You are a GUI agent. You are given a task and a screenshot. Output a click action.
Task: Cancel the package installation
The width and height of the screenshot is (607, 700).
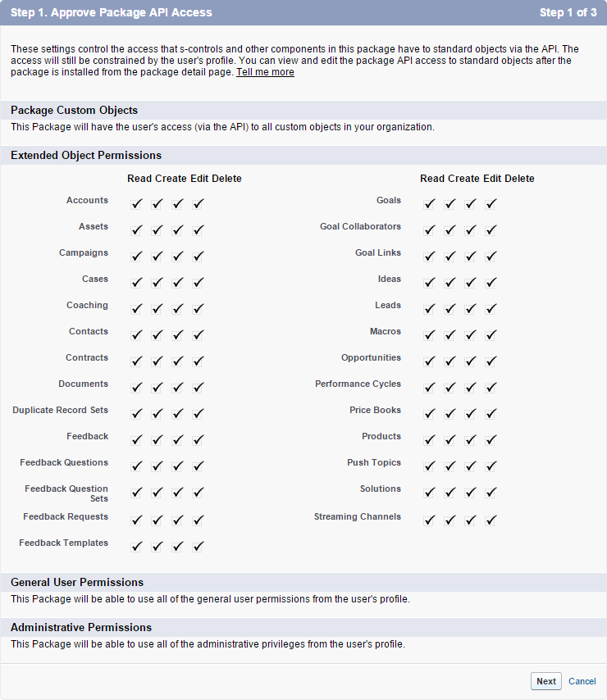[x=582, y=681]
